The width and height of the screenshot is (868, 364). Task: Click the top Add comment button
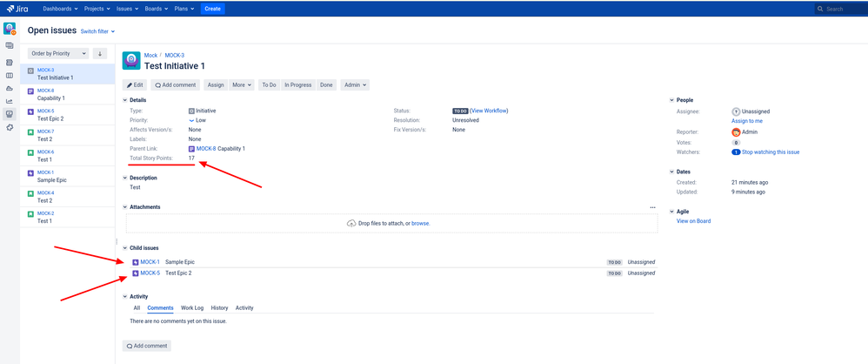[176, 84]
